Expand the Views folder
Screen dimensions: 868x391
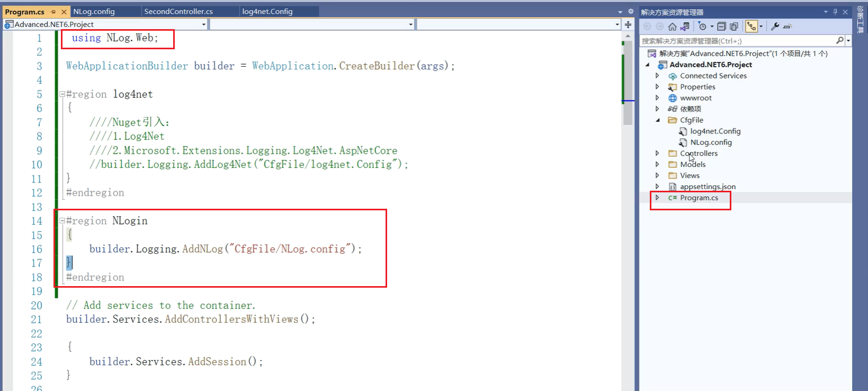coord(658,175)
